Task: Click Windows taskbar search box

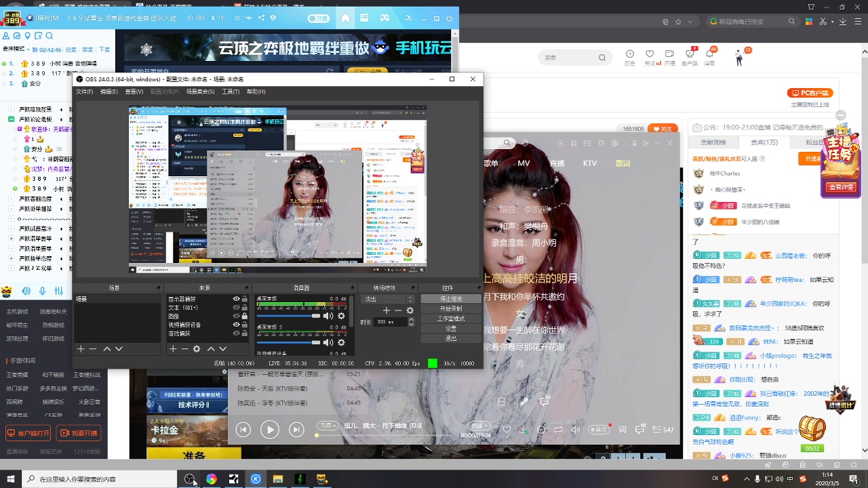Action: coord(99,479)
